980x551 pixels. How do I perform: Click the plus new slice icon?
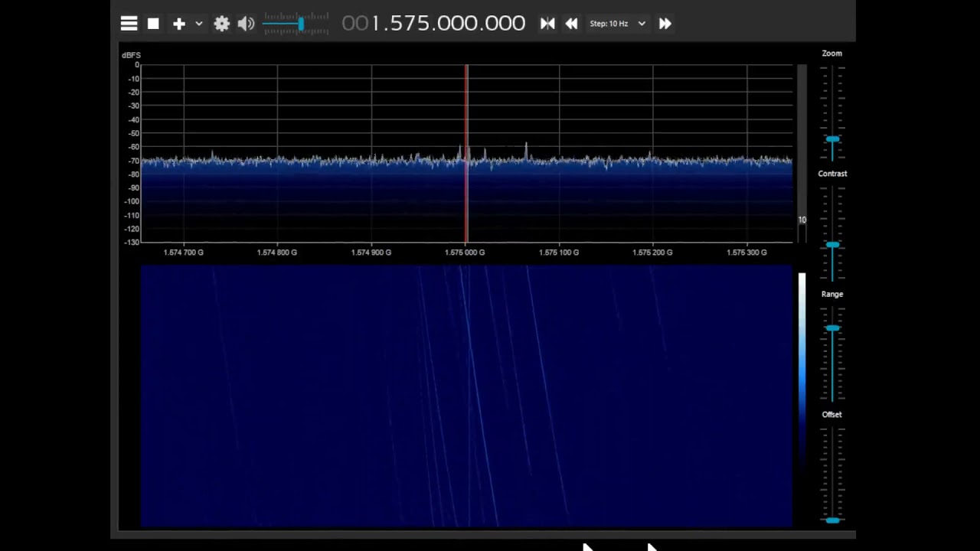pyautogui.click(x=178, y=24)
